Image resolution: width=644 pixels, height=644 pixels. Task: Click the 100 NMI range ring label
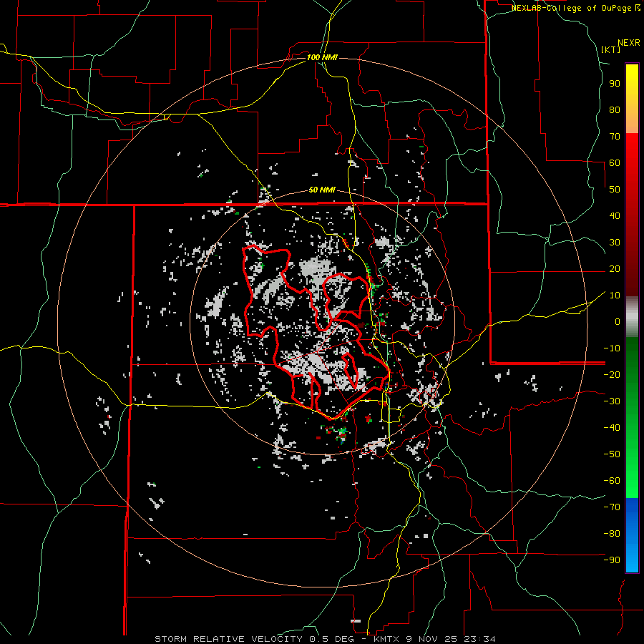(x=322, y=57)
